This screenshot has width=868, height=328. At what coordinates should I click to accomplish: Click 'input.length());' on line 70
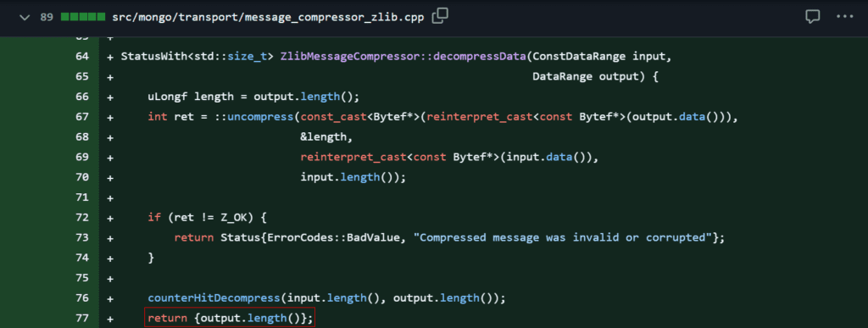tap(353, 177)
